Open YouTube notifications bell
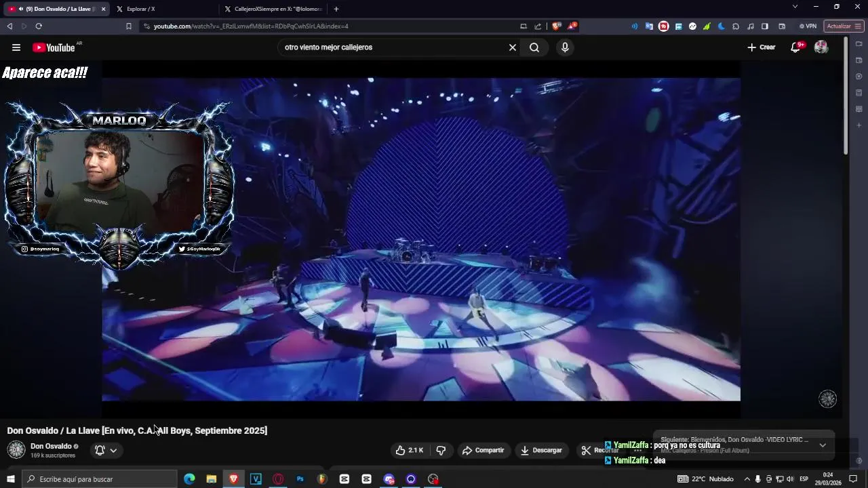868x488 pixels. point(795,47)
